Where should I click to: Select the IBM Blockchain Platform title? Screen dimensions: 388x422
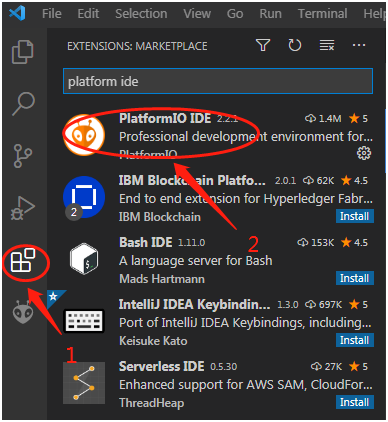(192, 180)
